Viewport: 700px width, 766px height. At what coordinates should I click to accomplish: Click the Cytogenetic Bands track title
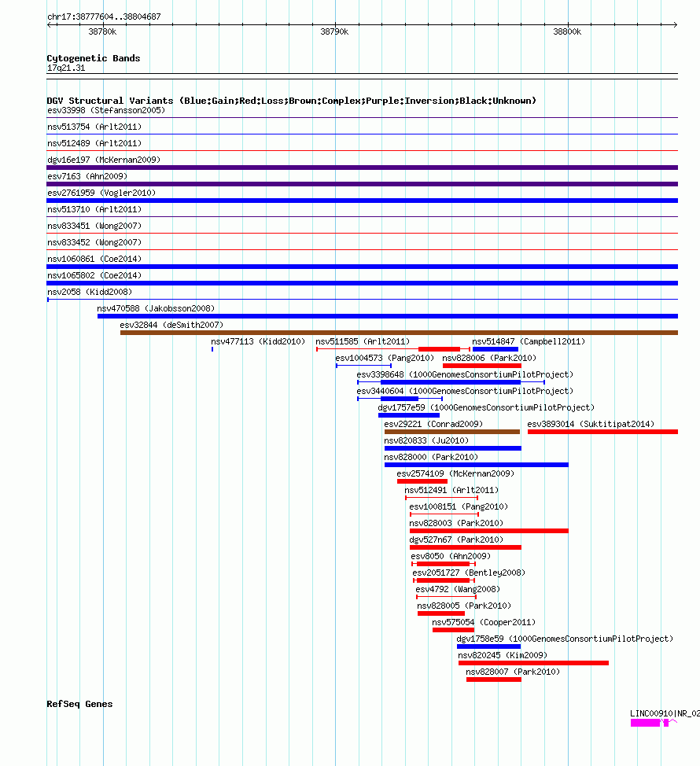pos(94,58)
